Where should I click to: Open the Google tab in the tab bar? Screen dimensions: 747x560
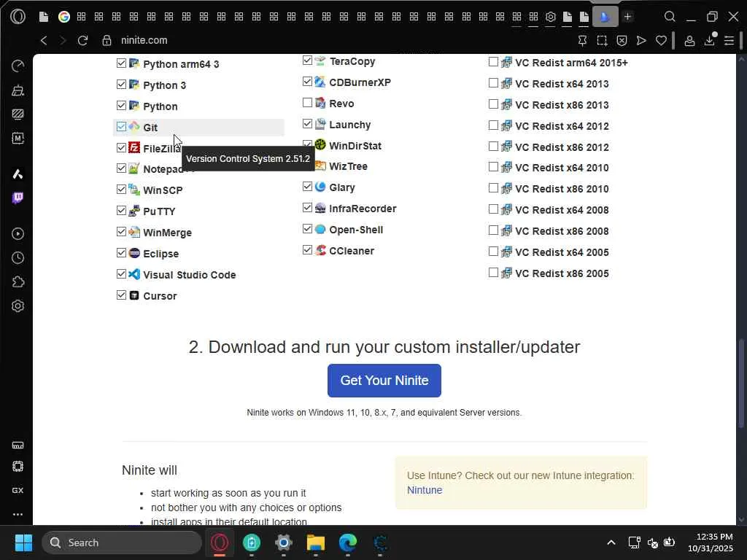(64, 17)
